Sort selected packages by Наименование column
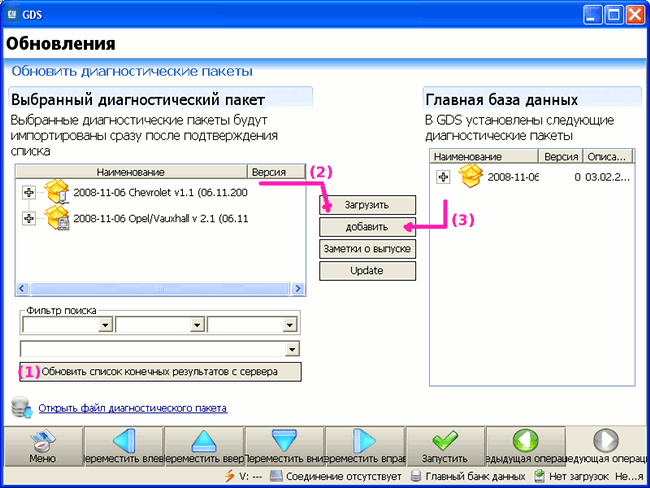Viewport: 650px width, 488px height. pyautogui.click(x=131, y=172)
